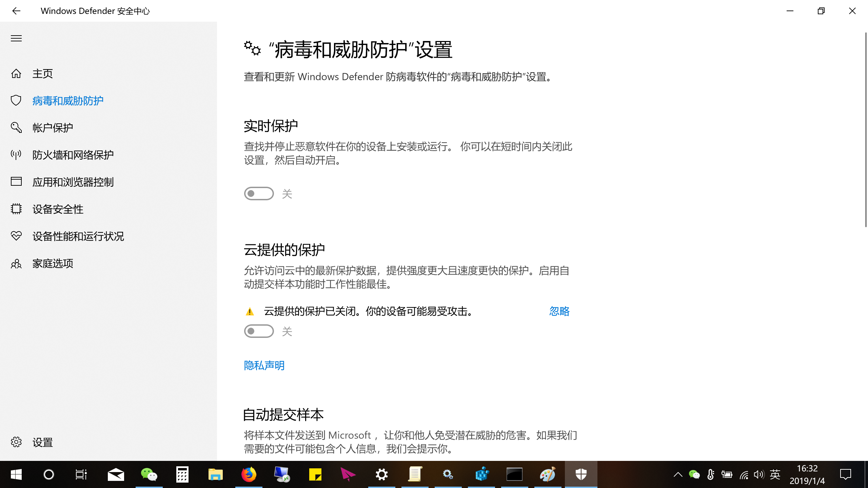Click the account protection person icon
The image size is (868, 488).
coord(16,127)
